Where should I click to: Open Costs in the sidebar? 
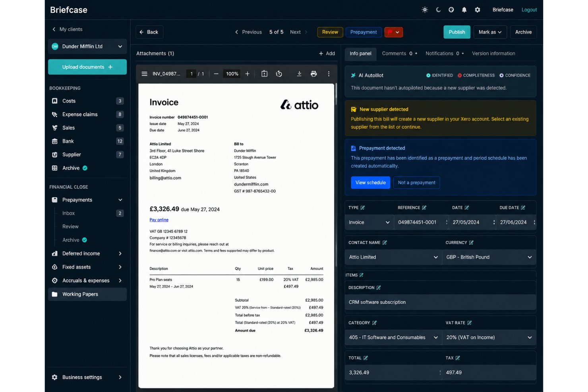tap(87, 101)
